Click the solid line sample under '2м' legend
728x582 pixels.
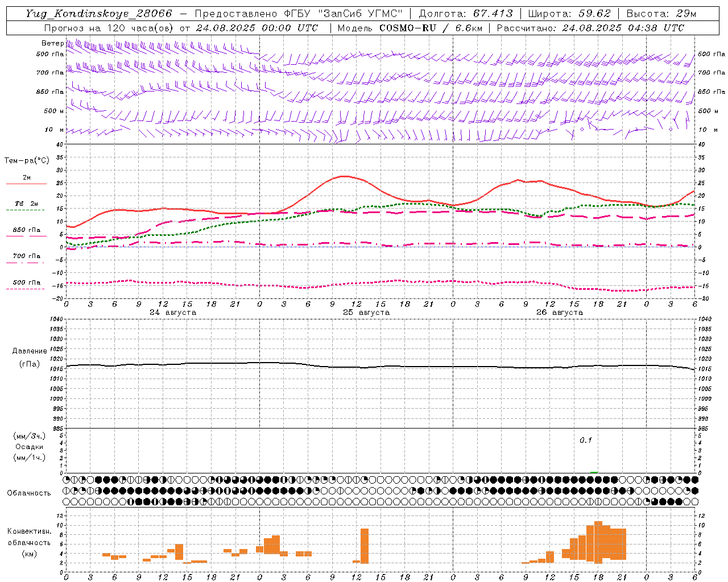26,184
